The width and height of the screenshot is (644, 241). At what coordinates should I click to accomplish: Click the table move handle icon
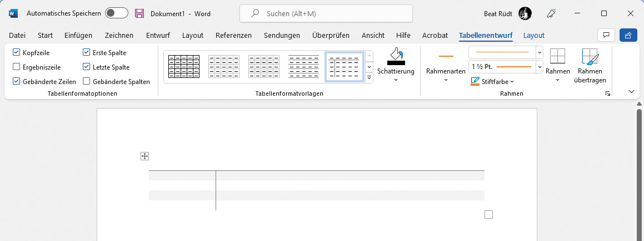[144, 156]
